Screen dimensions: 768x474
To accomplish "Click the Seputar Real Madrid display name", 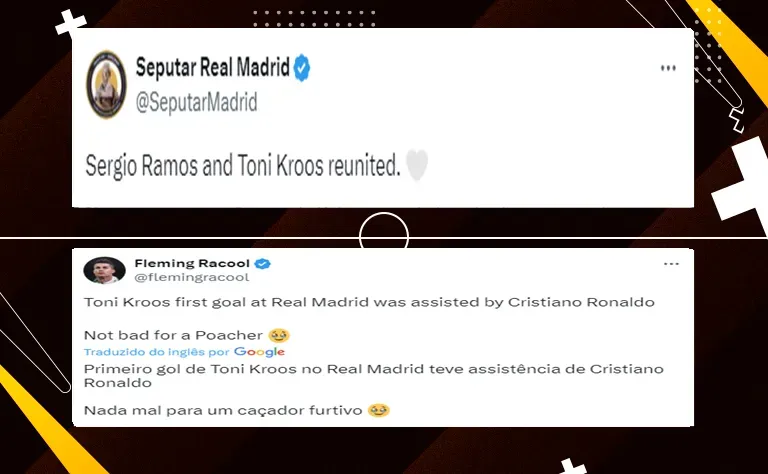I will (x=213, y=67).
